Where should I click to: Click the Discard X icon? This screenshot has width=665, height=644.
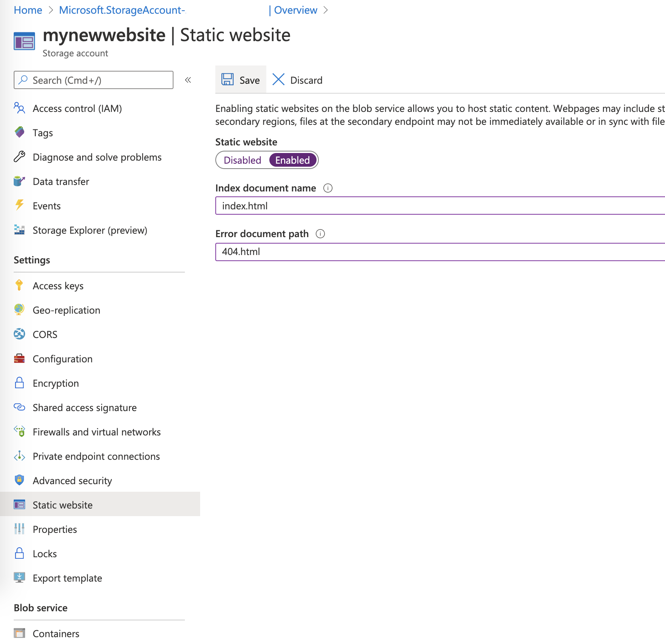tap(278, 80)
